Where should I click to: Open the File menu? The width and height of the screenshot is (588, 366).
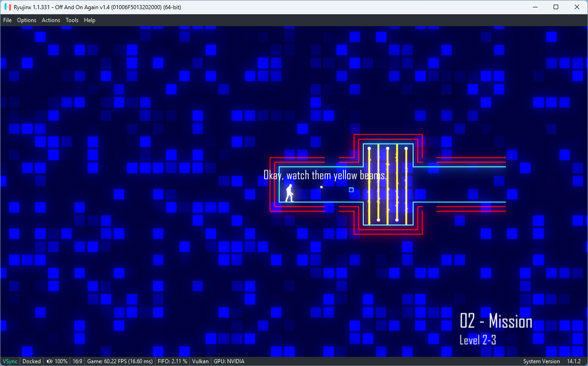point(7,20)
